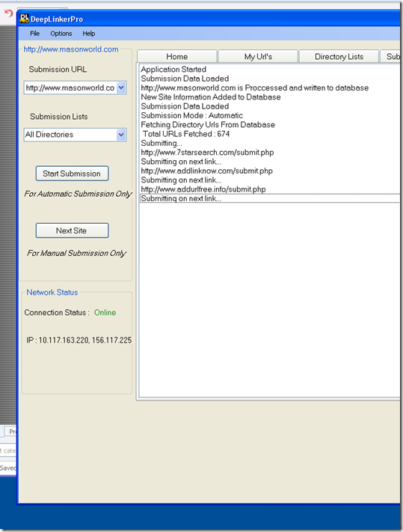Open the partially visible Sub tab

click(391, 57)
